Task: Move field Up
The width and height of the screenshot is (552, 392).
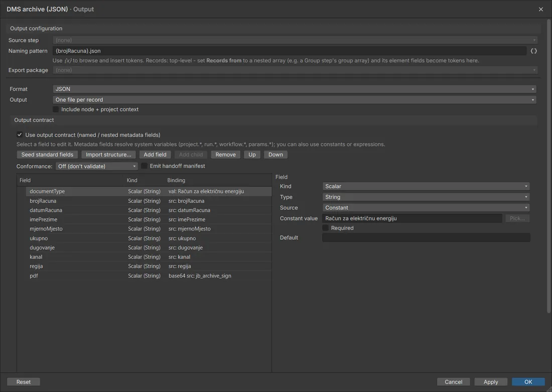Action: click(252, 155)
